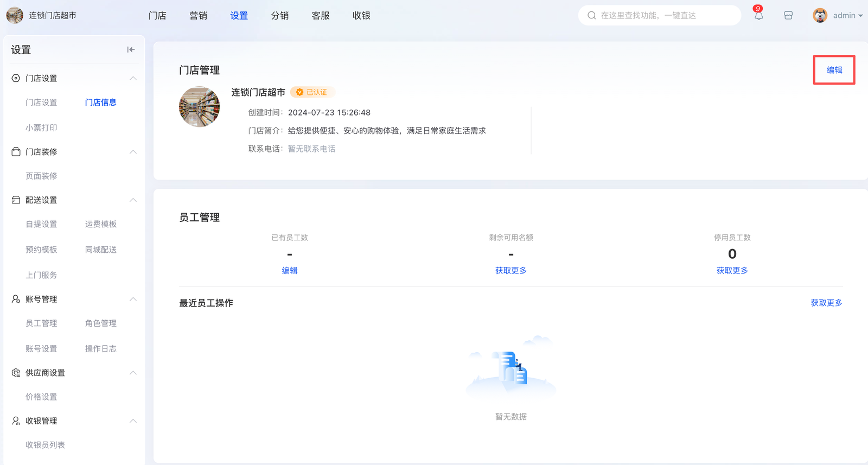Collapse the delivery settings section

click(x=133, y=200)
